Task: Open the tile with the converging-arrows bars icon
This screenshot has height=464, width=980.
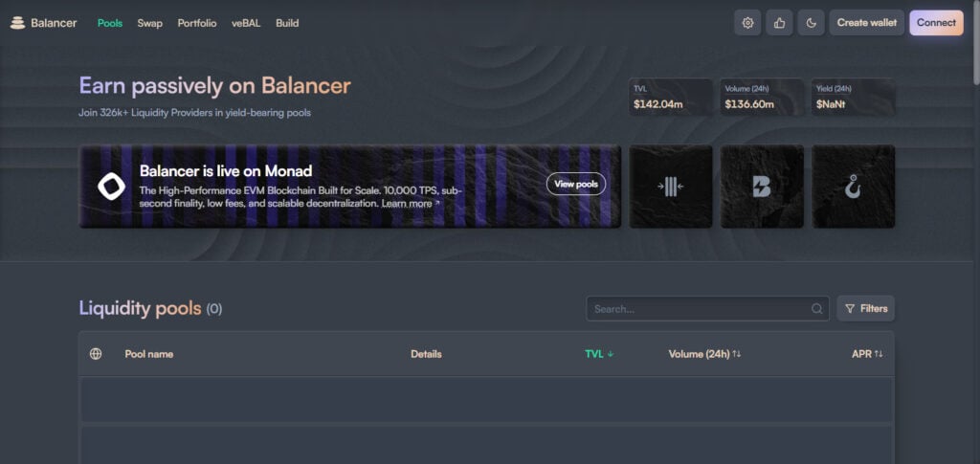Action: [671, 187]
